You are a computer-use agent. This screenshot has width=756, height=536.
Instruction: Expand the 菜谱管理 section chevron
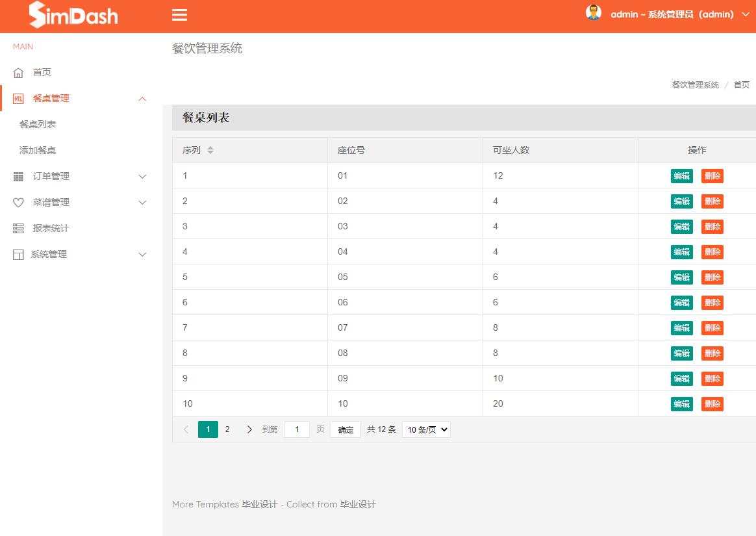(x=142, y=202)
